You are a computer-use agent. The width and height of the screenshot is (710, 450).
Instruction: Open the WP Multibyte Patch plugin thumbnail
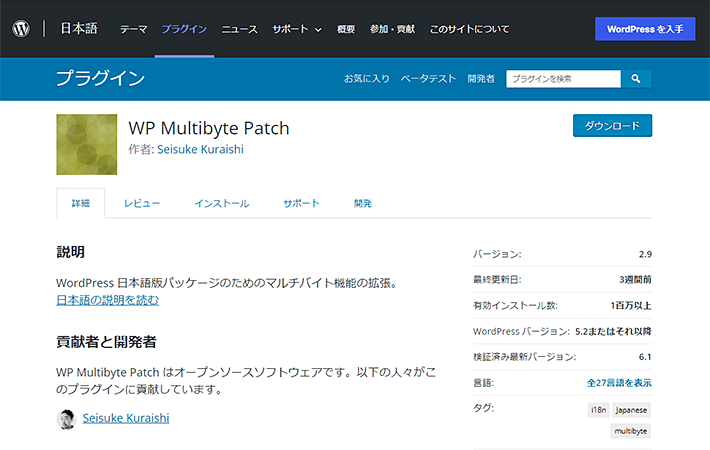[86, 144]
